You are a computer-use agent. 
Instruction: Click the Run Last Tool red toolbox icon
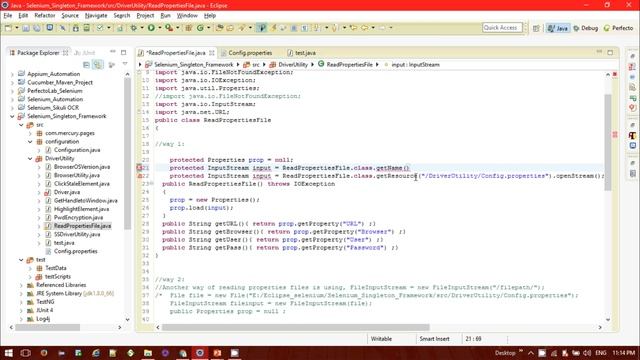[169, 28]
